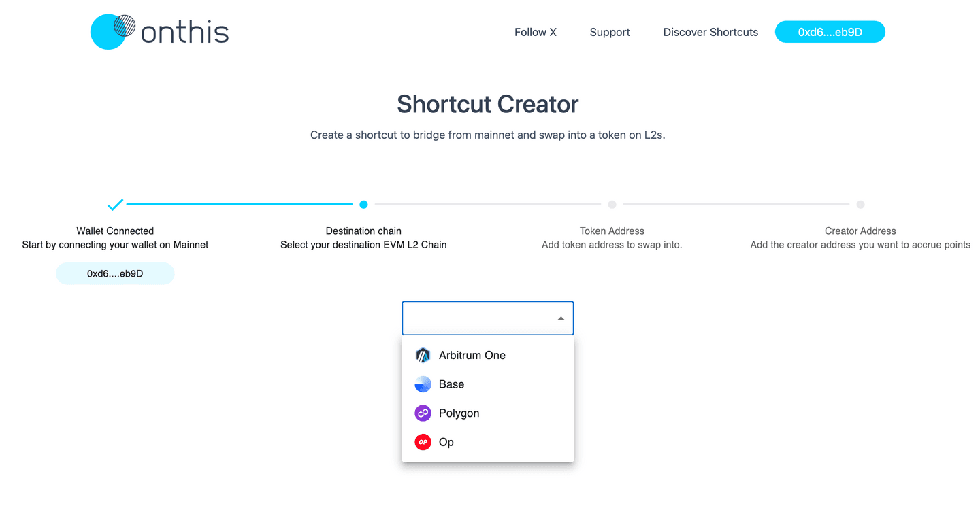Open the Follow X link
The height and width of the screenshot is (527, 980).
pyautogui.click(x=536, y=32)
